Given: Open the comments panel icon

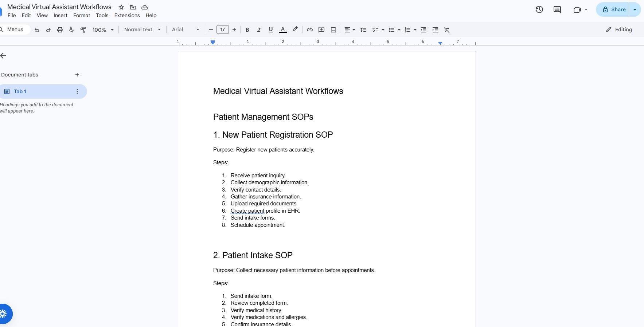Looking at the screenshot, I should coord(557,9).
